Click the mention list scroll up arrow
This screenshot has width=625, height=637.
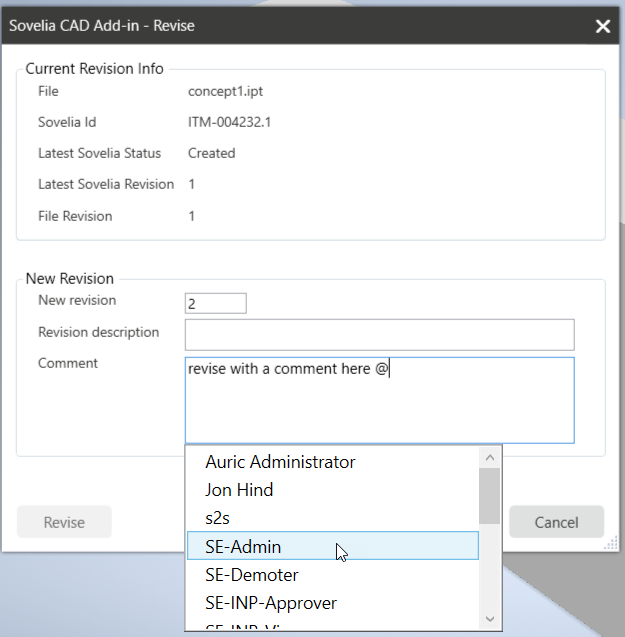[490, 458]
